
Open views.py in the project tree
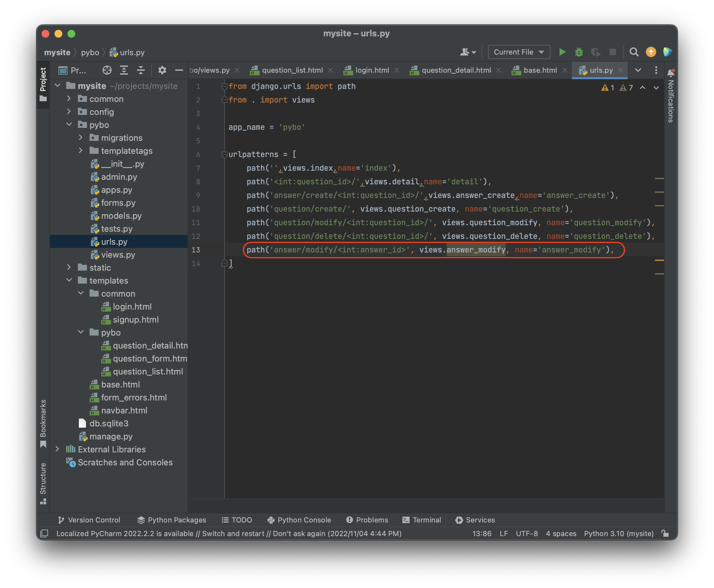(118, 255)
